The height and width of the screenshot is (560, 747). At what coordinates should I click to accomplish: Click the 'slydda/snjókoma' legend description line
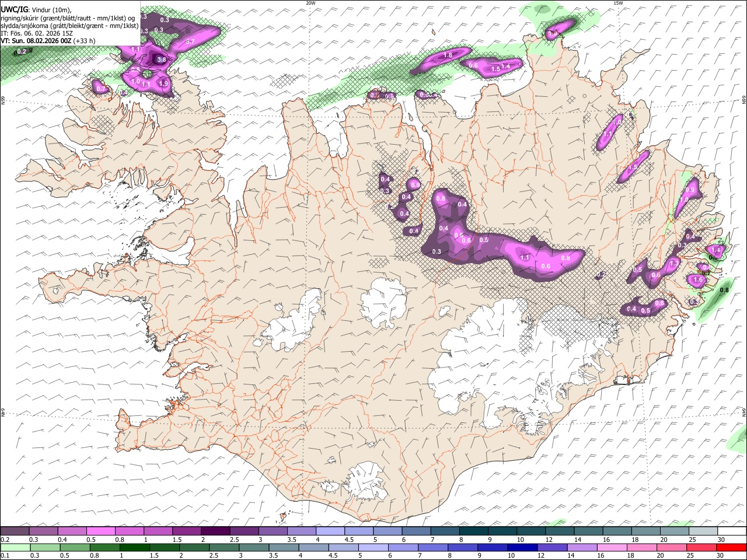tap(69, 26)
